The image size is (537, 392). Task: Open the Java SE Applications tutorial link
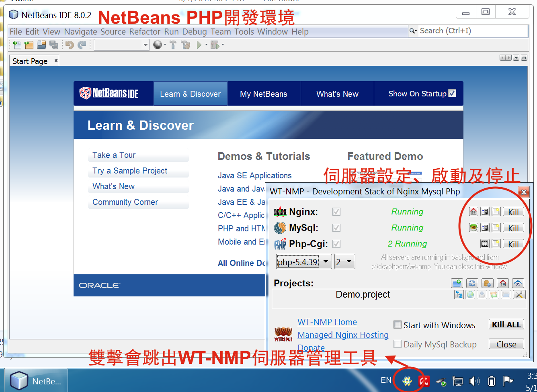point(255,176)
